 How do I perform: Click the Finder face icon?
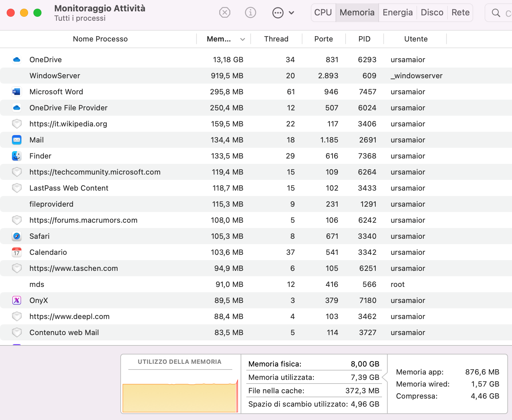tap(17, 156)
